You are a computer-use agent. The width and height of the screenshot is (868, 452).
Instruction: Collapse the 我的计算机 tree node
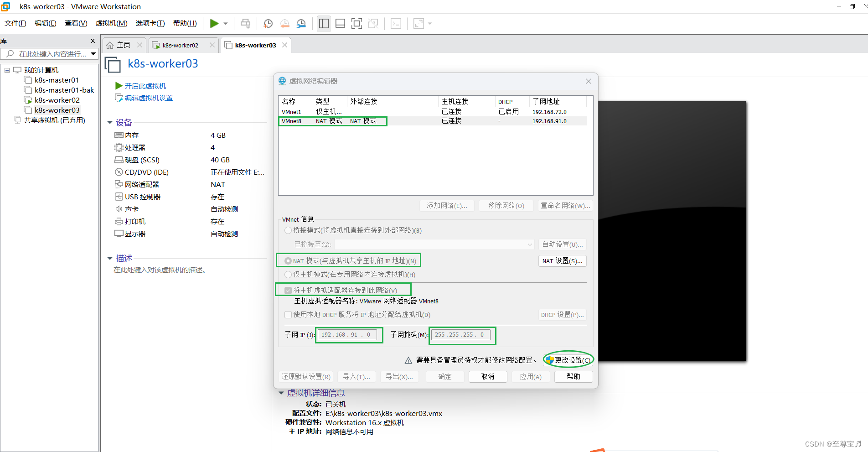[x=7, y=70]
